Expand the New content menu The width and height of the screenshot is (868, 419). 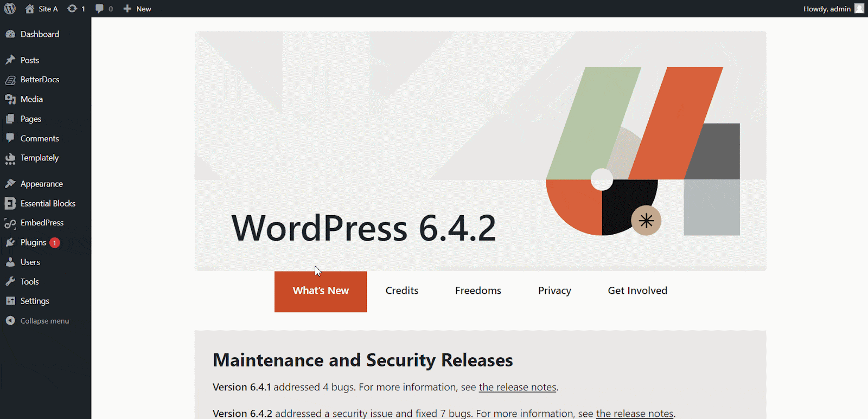coord(137,9)
